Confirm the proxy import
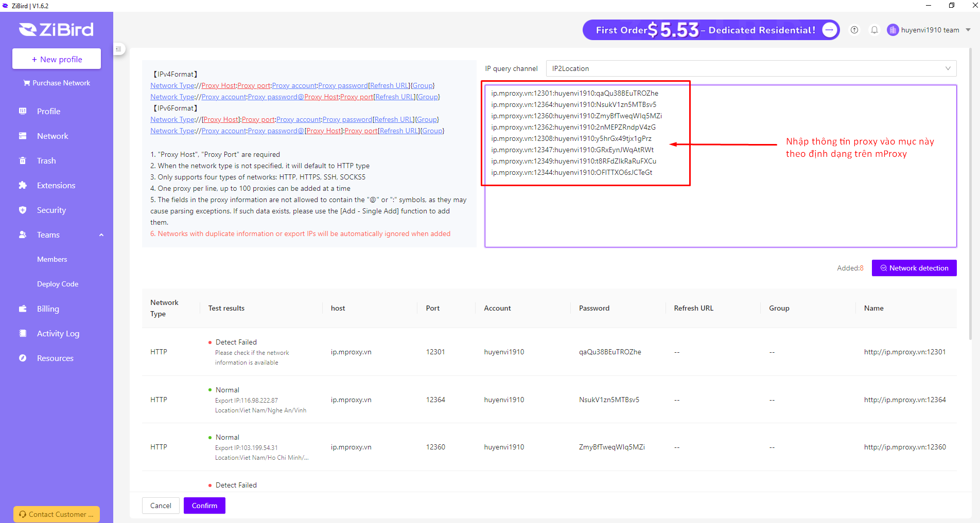The image size is (980, 523). pyautogui.click(x=204, y=506)
